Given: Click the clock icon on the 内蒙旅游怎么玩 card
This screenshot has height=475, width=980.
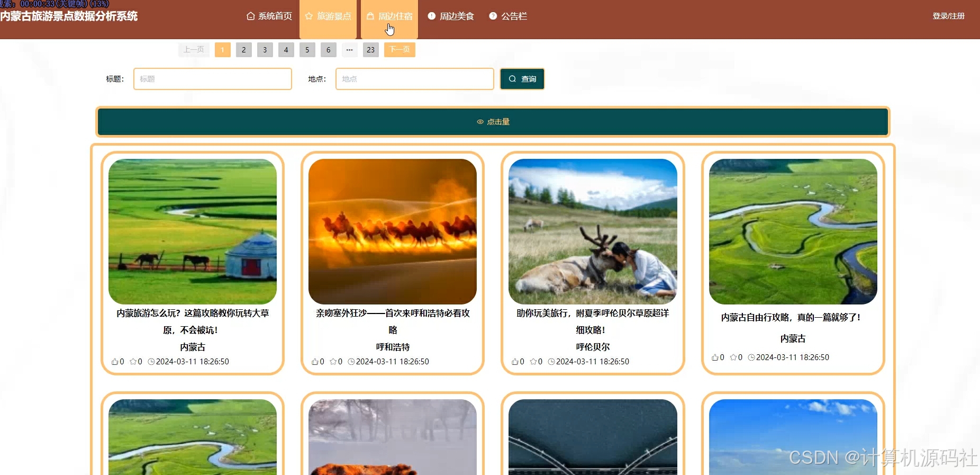Looking at the screenshot, I should (151, 362).
